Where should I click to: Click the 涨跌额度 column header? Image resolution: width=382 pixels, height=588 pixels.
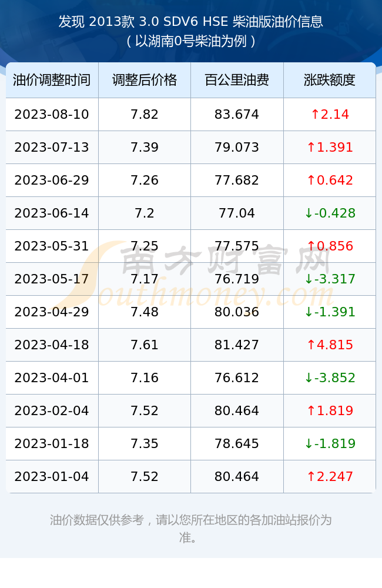tap(330, 80)
